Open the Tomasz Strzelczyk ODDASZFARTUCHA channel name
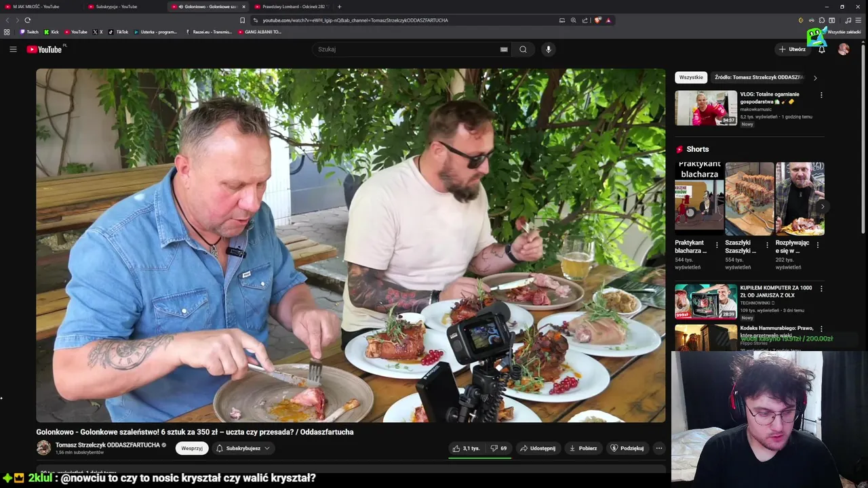Image resolution: width=868 pixels, height=488 pixels. pos(108,445)
